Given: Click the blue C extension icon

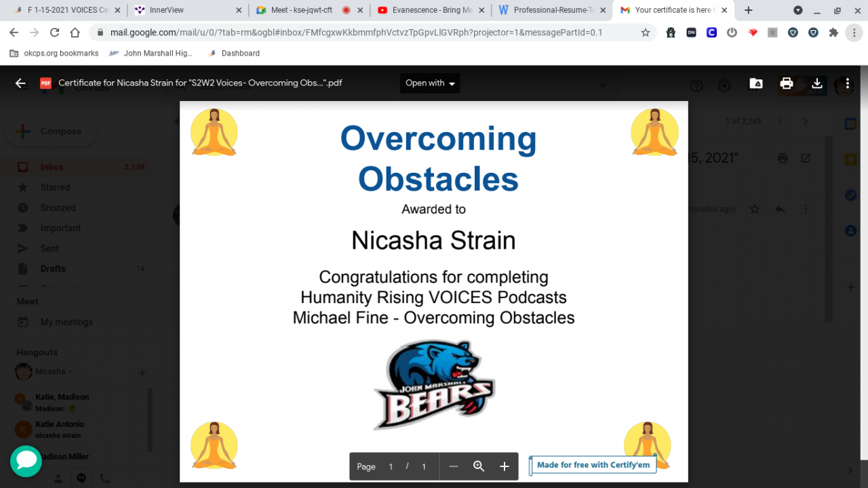Looking at the screenshot, I should tap(711, 33).
